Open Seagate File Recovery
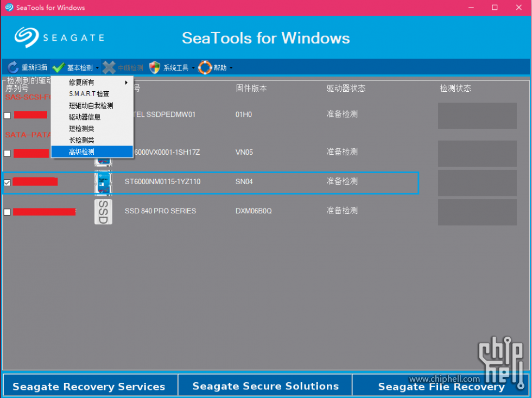 coord(441,386)
